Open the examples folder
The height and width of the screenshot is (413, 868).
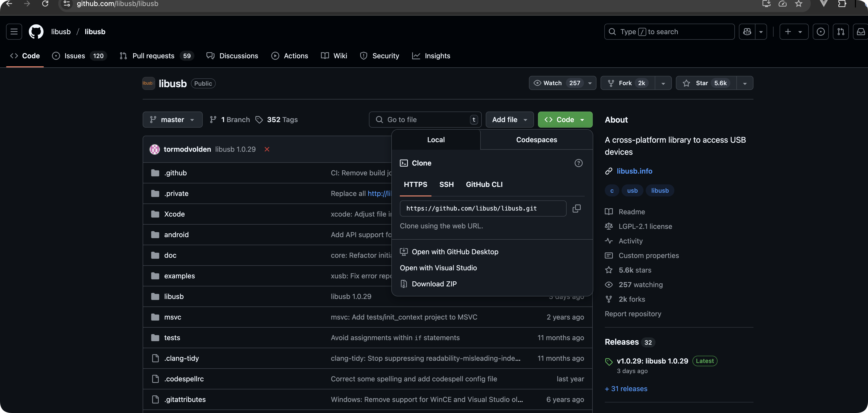click(179, 276)
